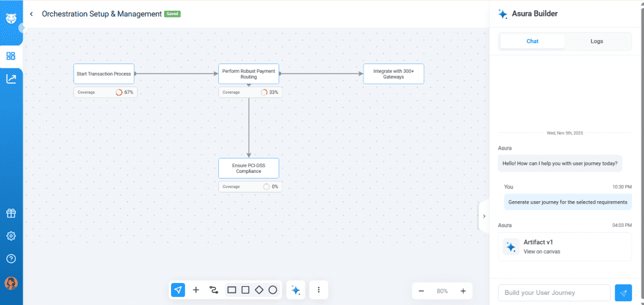This screenshot has width=644, height=305.
Task: Open the gift icon in sidebar
Action: pyautogui.click(x=11, y=213)
